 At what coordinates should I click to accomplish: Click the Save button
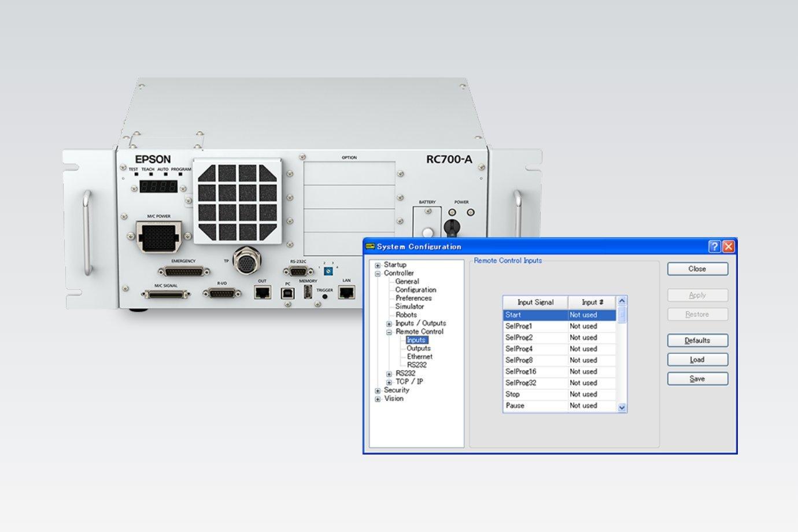pyautogui.click(x=697, y=379)
